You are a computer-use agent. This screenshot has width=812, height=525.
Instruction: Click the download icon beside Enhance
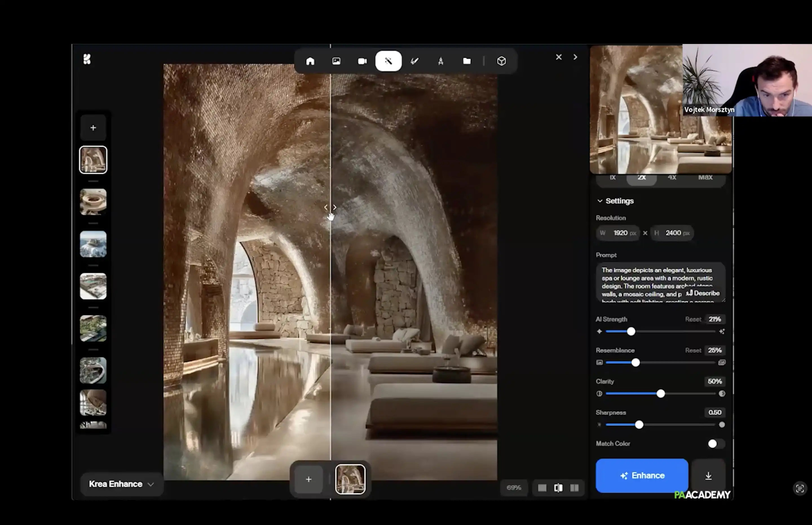pyautogui.click(x=708, y=475)
